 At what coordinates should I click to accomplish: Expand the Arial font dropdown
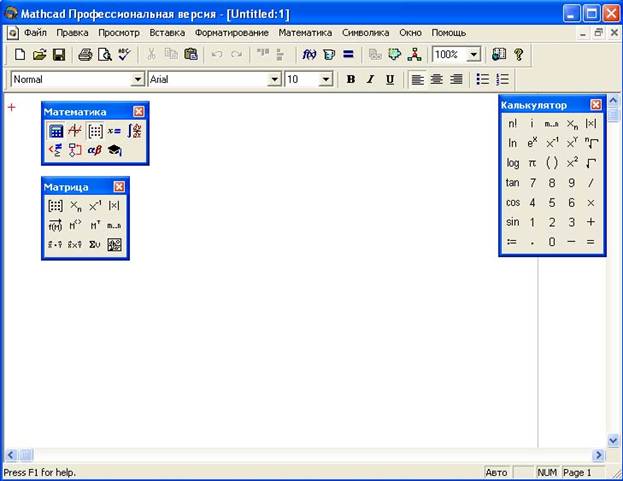point(274,79)
